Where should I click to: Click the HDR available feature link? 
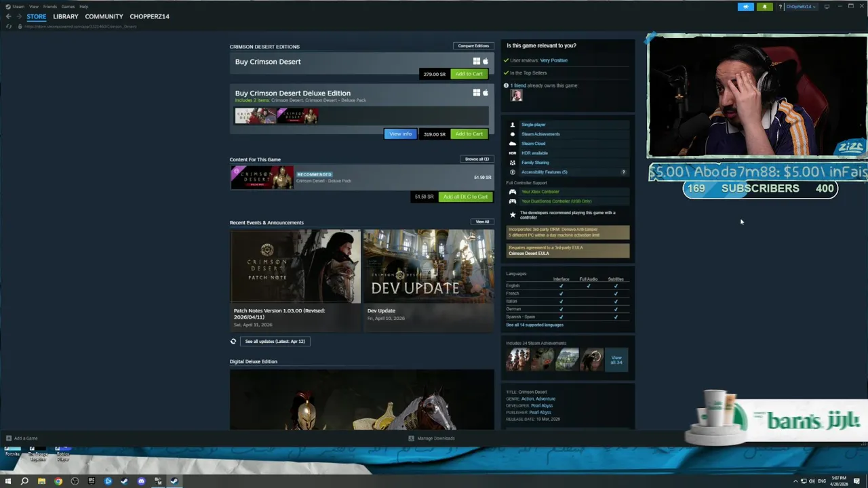[534, 153]
